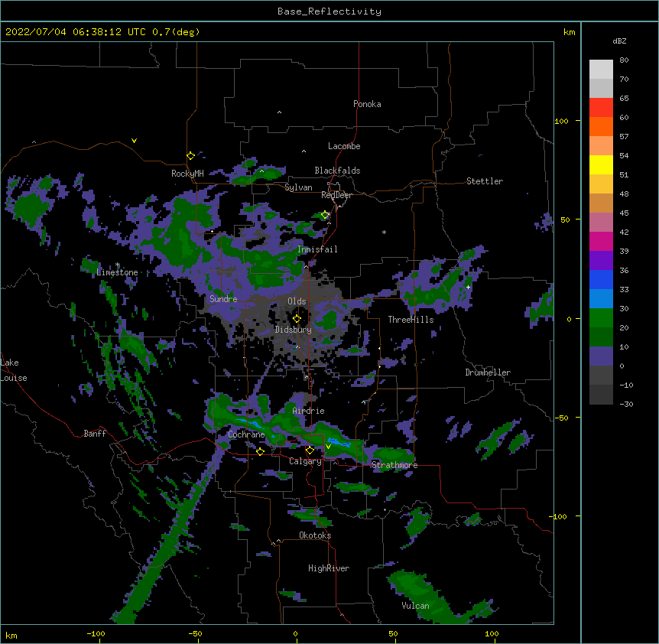Click the Lake Louise label
The image size is (659, 644).
14,370
